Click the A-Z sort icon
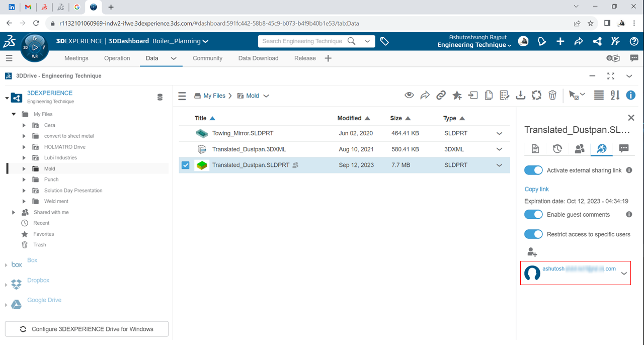The width and height of the screenshot is (644, 362). coord(615,95)
